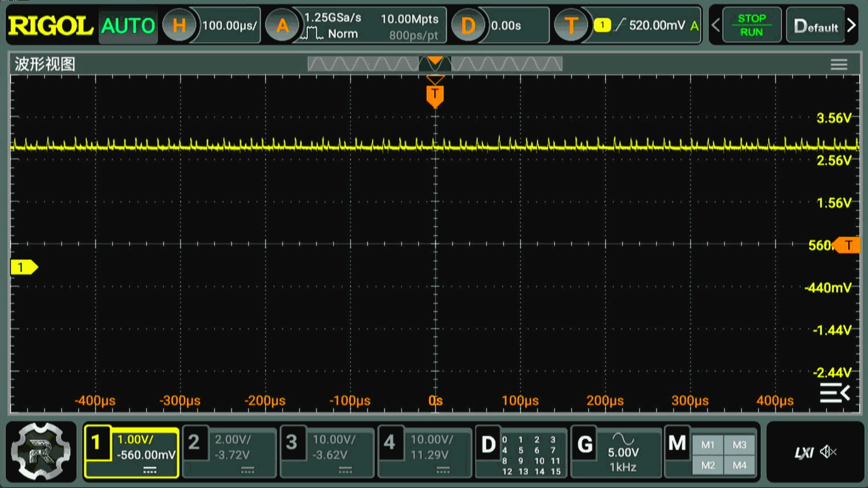The image size is (868, 488).
Task: Toggle channel 2 number label
Action: point(194,443)
